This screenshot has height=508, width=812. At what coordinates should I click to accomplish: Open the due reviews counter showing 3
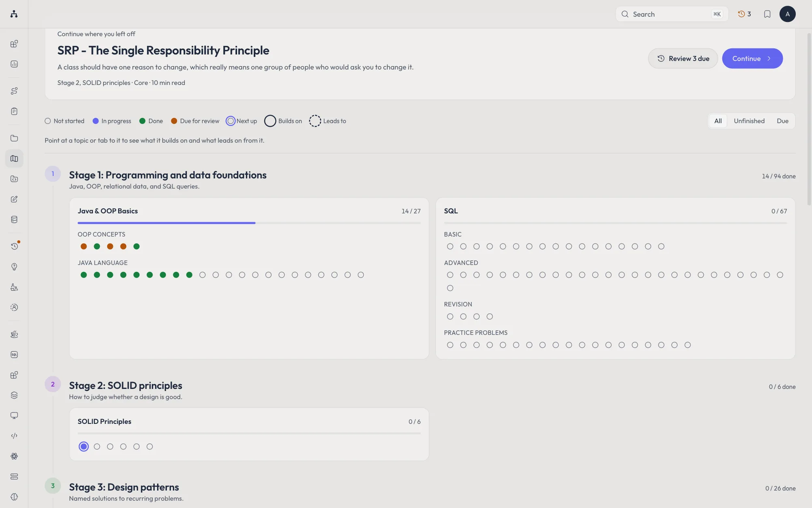(745, 14)
